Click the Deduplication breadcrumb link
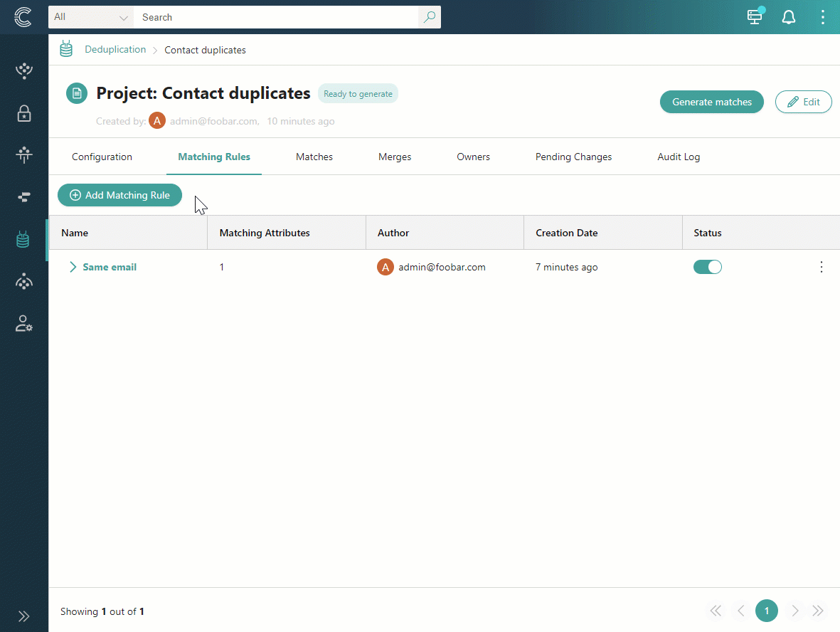This screenshot has height=632, width=840. 115,50
